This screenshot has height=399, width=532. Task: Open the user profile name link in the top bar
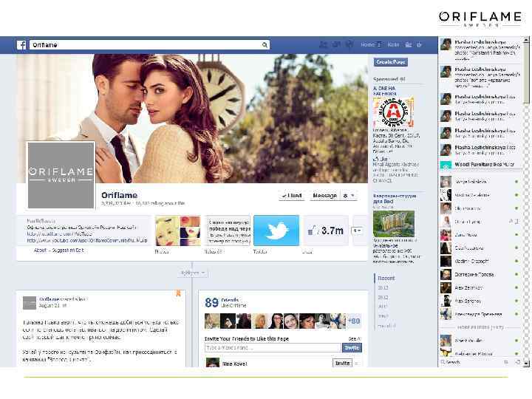[x=393, y=45]
